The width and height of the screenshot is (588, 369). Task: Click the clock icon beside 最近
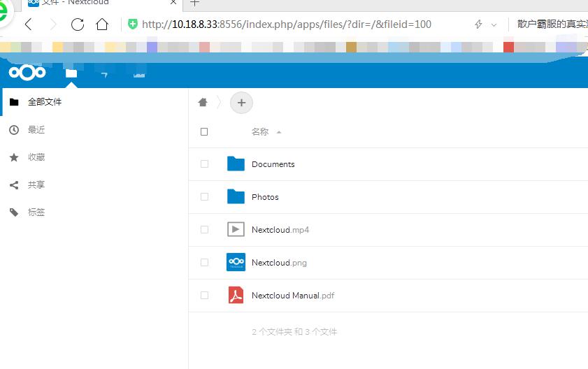pos(14,130)
